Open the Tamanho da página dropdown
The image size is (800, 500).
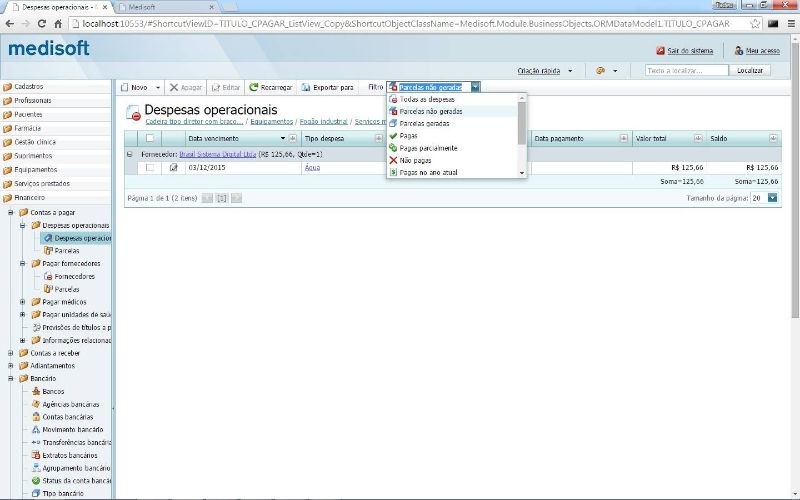tap(773, 199)
